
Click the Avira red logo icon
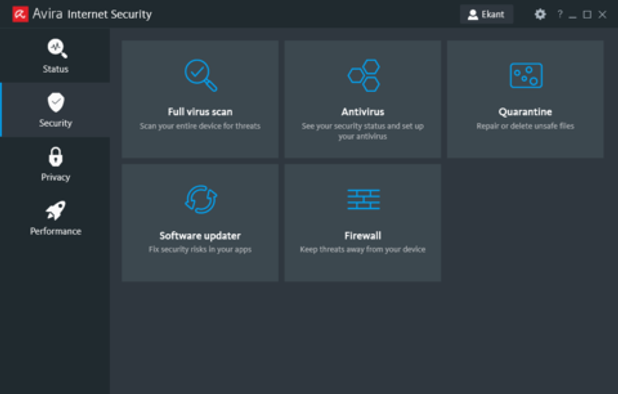pos(20,14)
